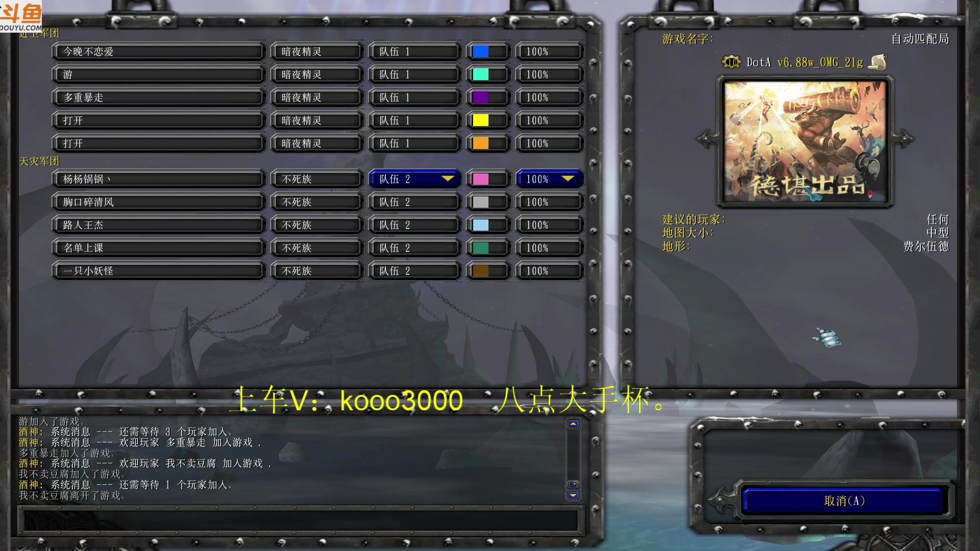Click the left arrow ornament beside the map preview
The image size is (980, 551).
tap(708, 138)
